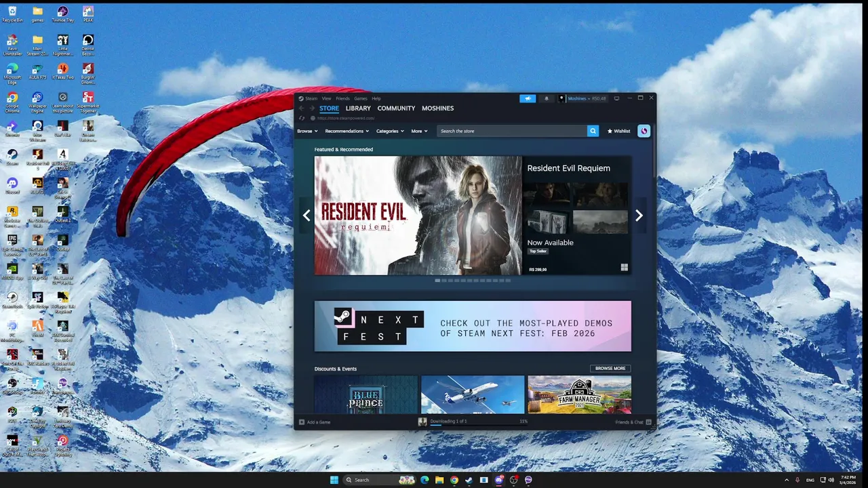Open the Discord icon in the taskbar
868x488 pixels.
pos(498,480)
